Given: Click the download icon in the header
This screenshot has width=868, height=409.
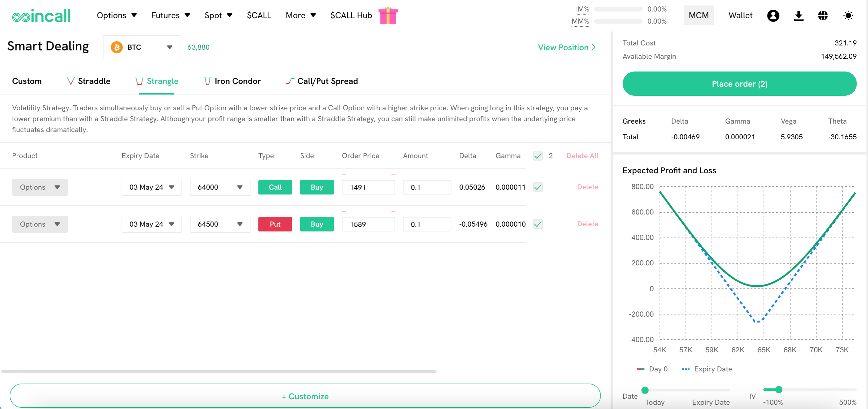Looking at the screenshot, I should tap(798, 15).
